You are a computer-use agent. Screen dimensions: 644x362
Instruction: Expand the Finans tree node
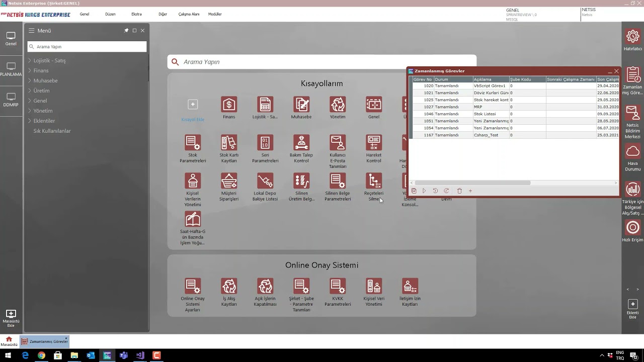point(30,70)
